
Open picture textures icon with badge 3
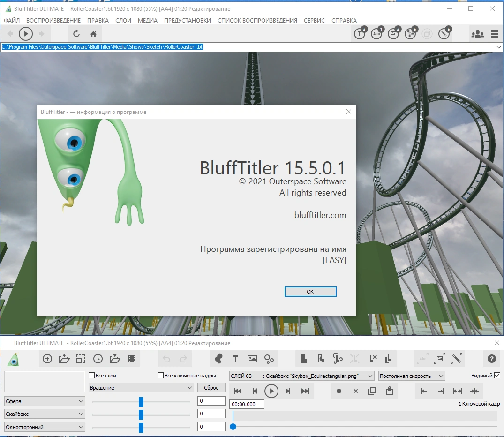[x=394, y=33]
